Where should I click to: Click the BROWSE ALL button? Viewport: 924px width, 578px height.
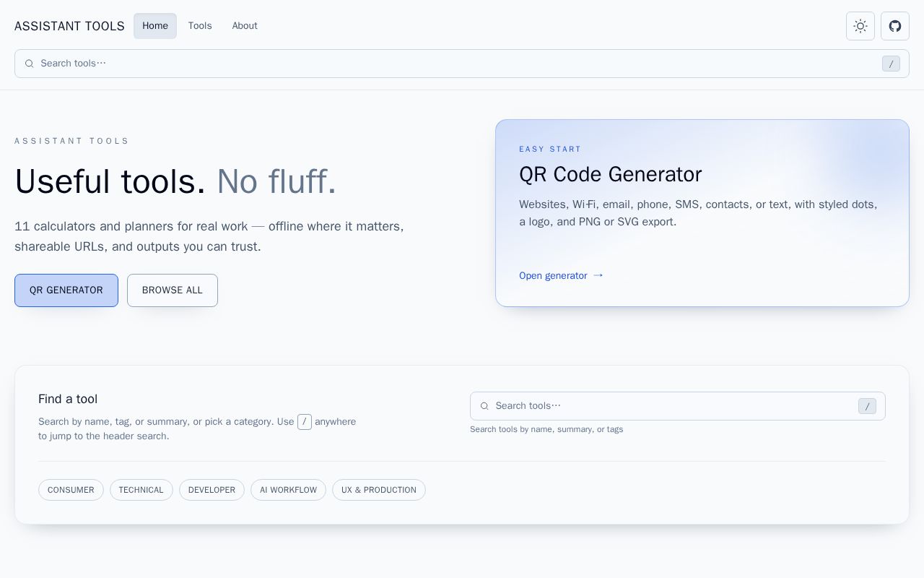[x=173, y=290]
